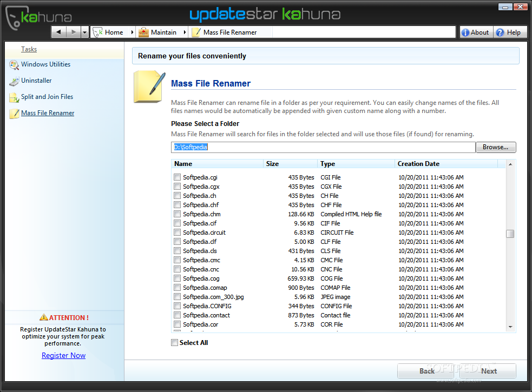Click the Help question mark icon
Screen dimensions: 532x392
click(x=500, y=32)
